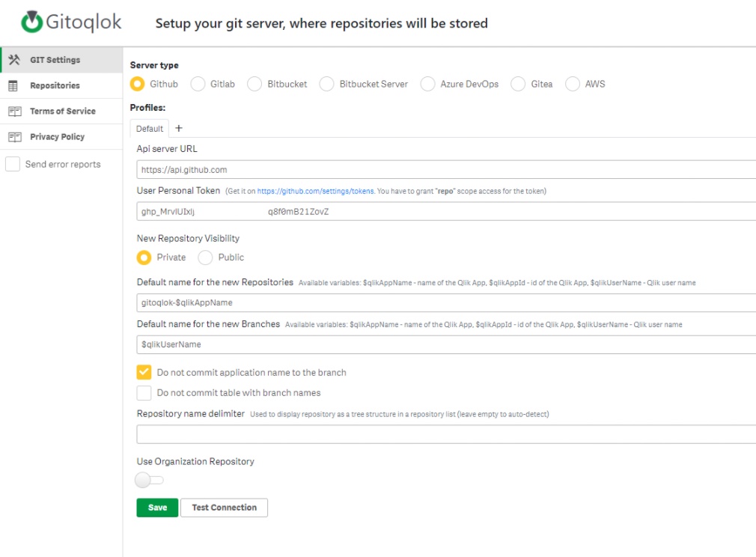Click Repository name delimiter field
Image resolution: width=756 pixels, height=557 pixels.
tap(446, 434)
